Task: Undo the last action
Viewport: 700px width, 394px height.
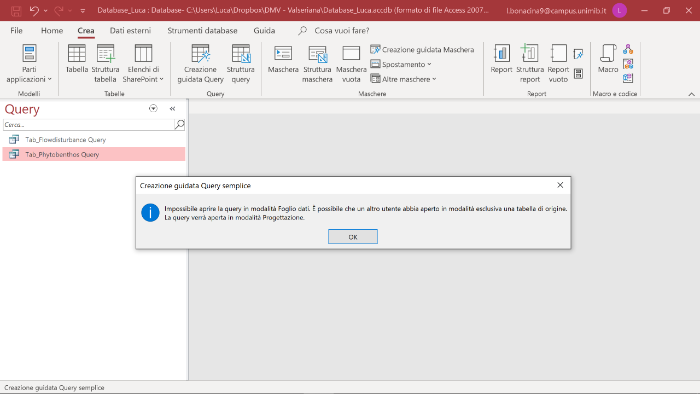Action: click(x=34, y=11)
